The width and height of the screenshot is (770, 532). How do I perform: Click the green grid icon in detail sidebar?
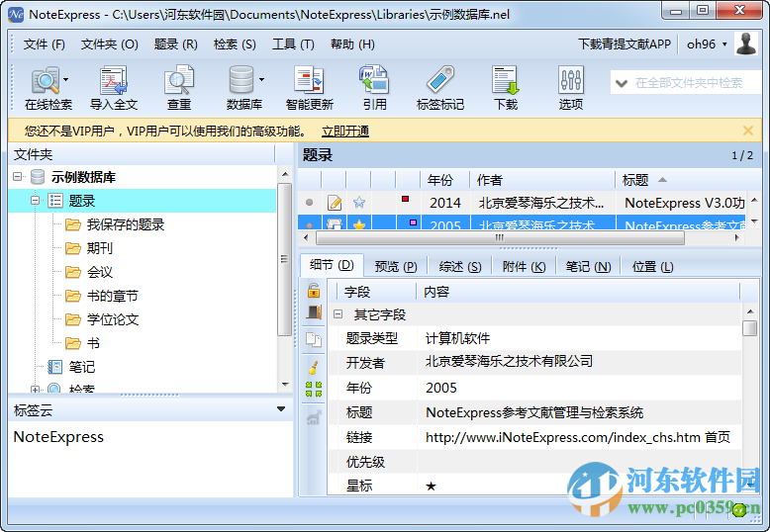pyautogui.click(x=314, y=390)
